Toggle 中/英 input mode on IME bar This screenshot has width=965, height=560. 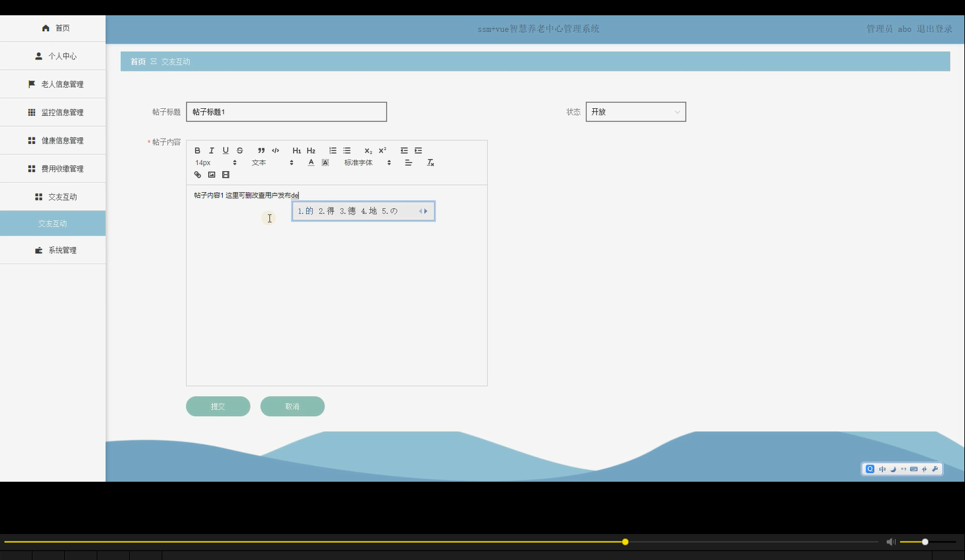882,469
